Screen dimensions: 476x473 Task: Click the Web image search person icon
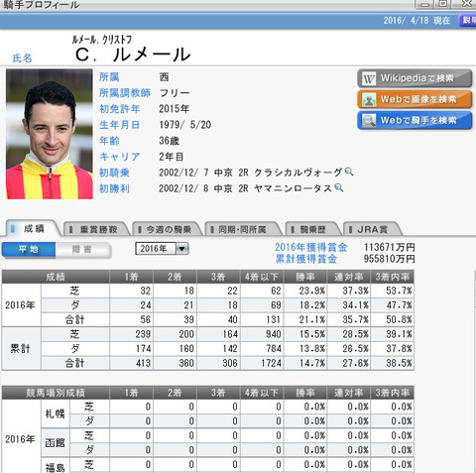point(369,100)
